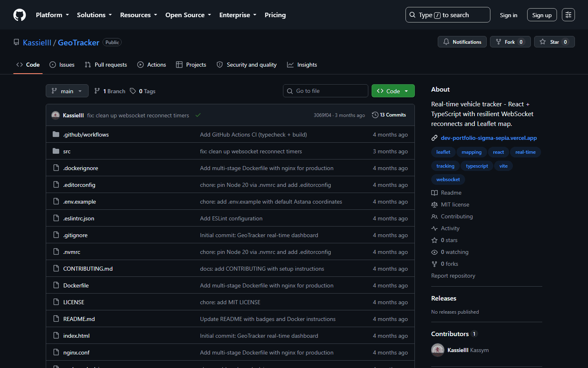Screen dimensions: 588x368
Task: Select the typescript topic tag
Action: coord(477,166)
